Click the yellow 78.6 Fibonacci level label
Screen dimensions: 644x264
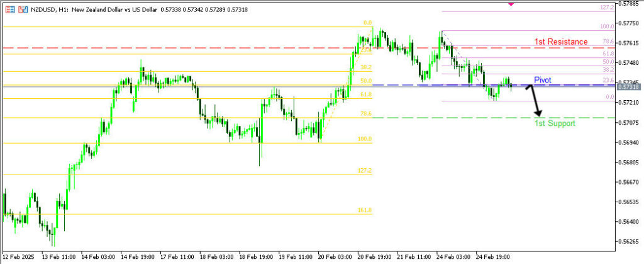coord(366,113)
